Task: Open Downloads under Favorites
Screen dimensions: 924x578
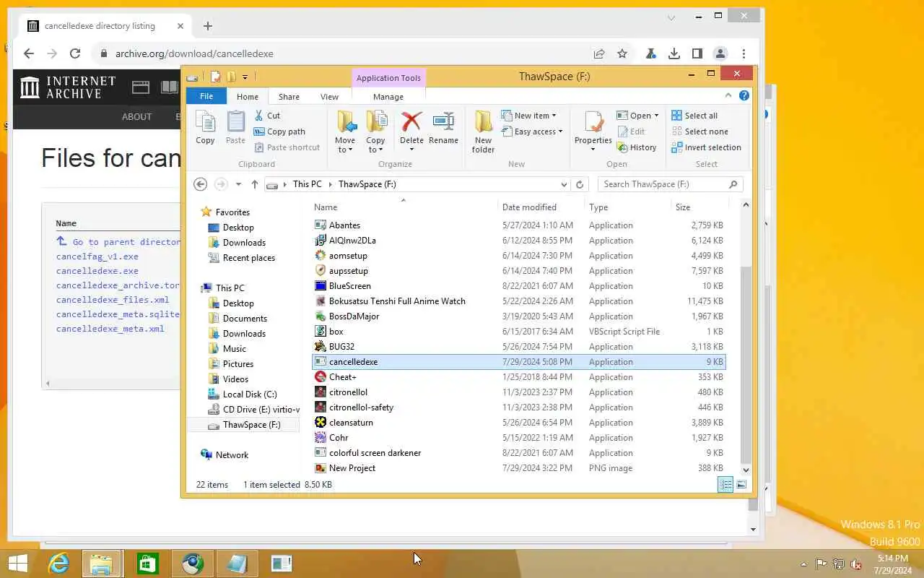Action: click(x=244, y=243)
